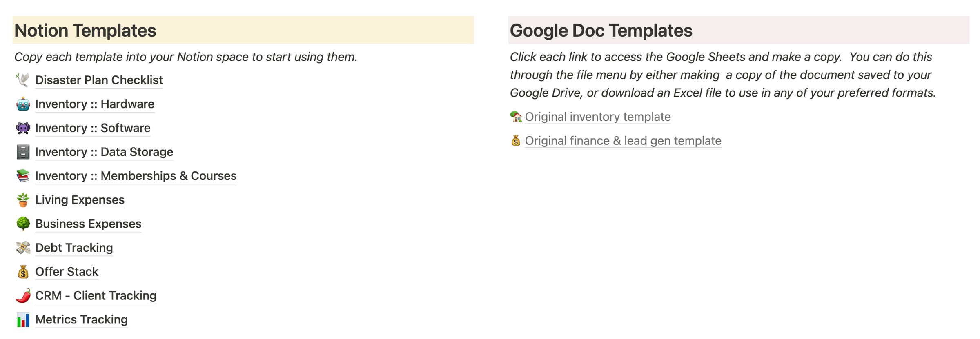Screen dimensions: 980x339
Task: Click the alien monster icon for Inventory Software
Action: (23, 128)
